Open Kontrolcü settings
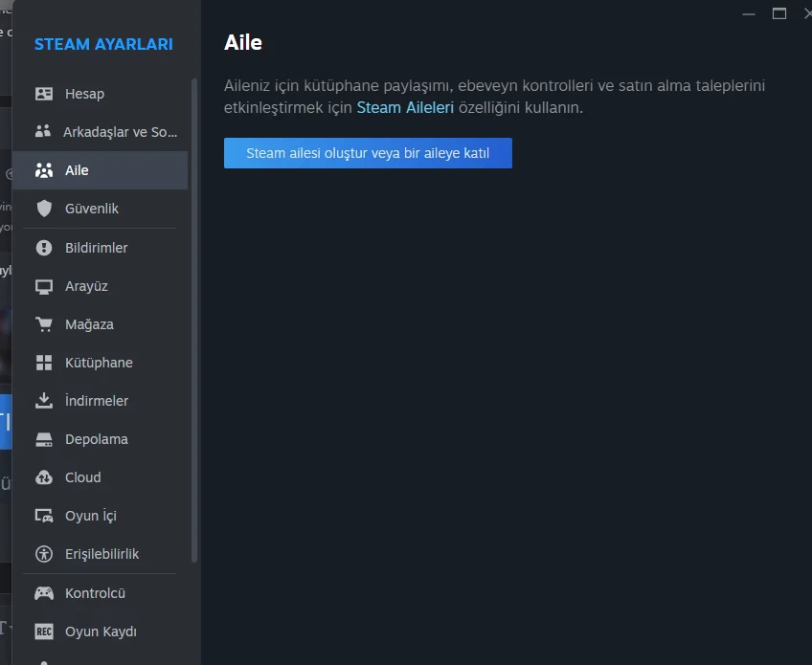 (100, 593)
